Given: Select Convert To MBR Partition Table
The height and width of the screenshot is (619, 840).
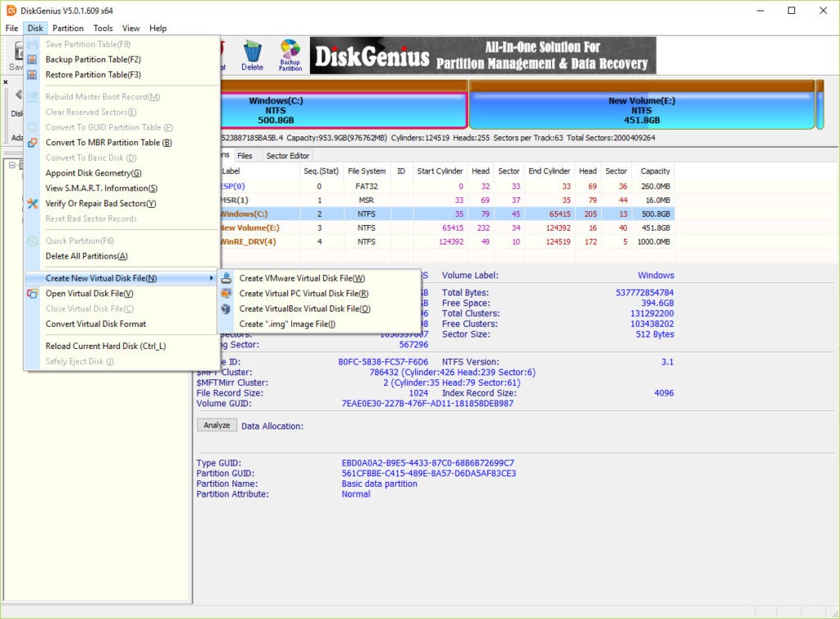Looking at the screenshot, I should tap(122, 143).
